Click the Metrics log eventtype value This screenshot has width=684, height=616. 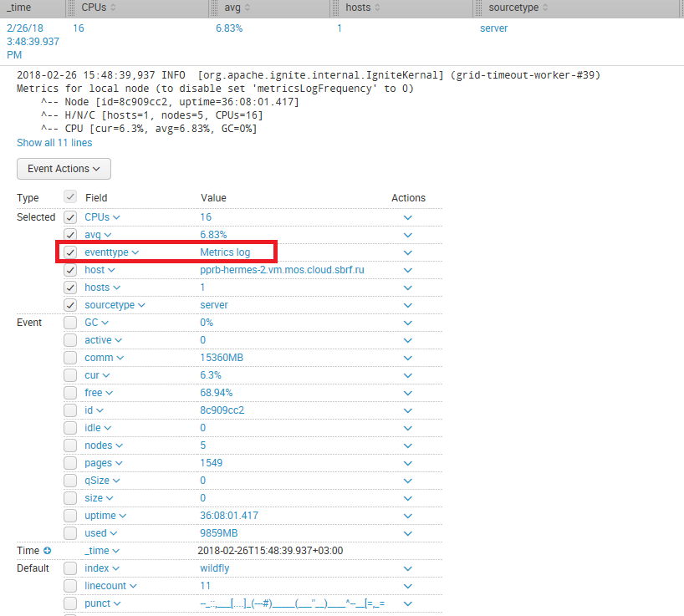225,252
